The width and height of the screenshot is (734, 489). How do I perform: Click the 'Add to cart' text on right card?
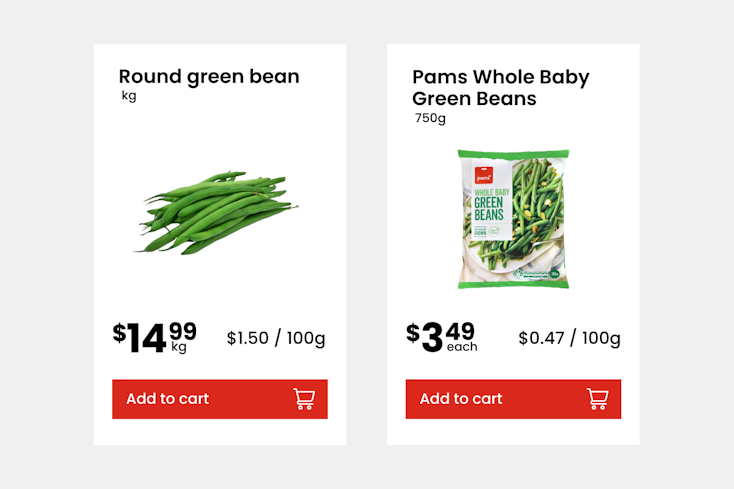(460, 399)
